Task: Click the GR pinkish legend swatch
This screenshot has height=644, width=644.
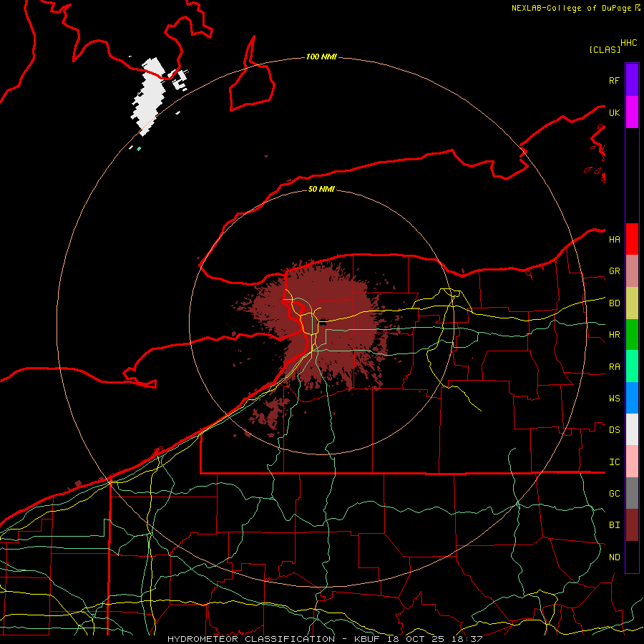Action: coord(632,271)
